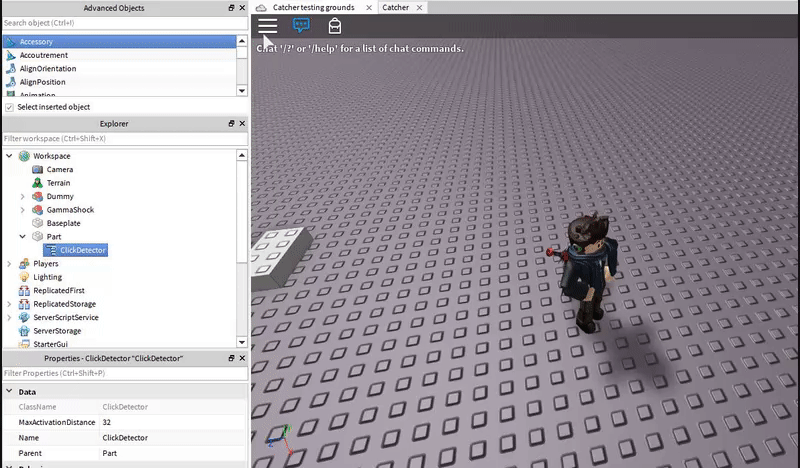The height and width of the screenshot is (468, 800).
Task: Toggle the Select inserted object checkbox
Action: (9, 107)
